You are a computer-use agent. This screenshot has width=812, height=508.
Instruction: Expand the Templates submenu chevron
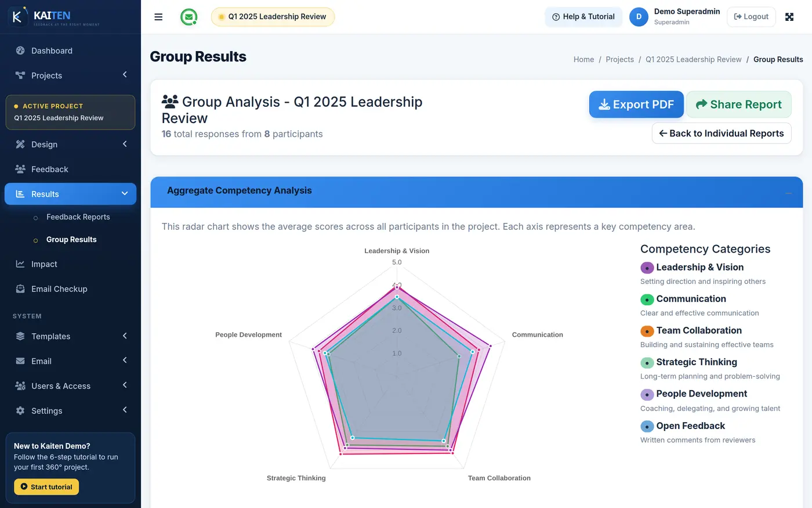click(x=125, y=336)
